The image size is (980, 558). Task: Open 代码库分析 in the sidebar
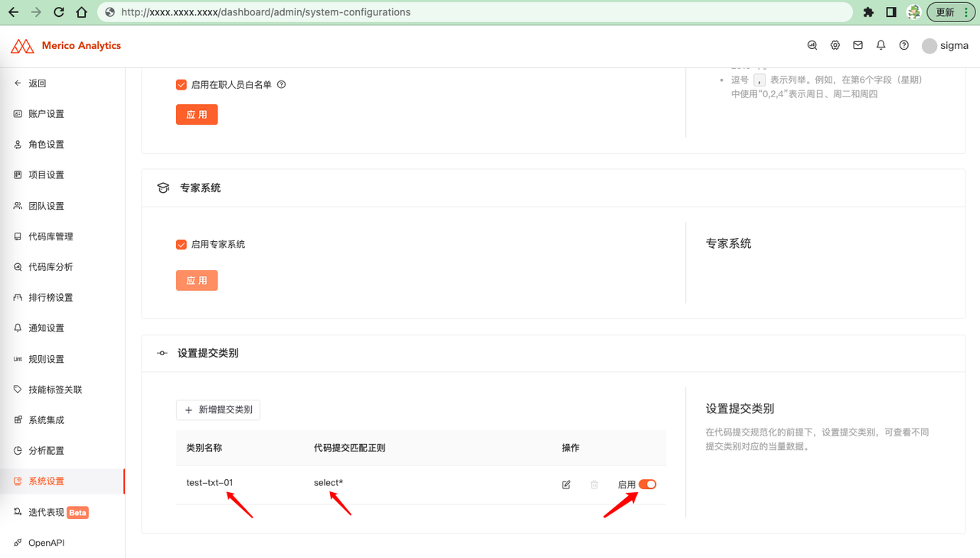tap(62, 267)
